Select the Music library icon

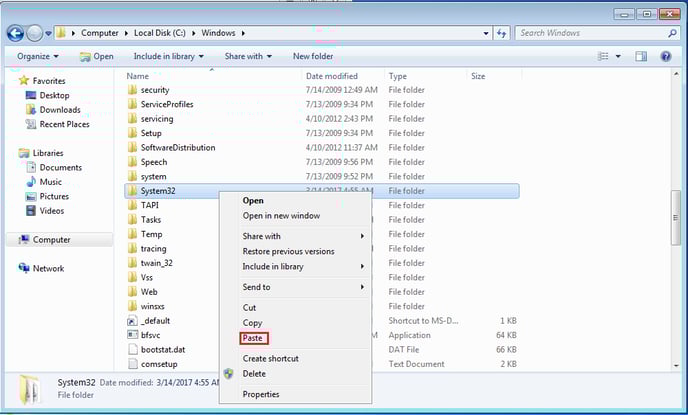[30, 182]
